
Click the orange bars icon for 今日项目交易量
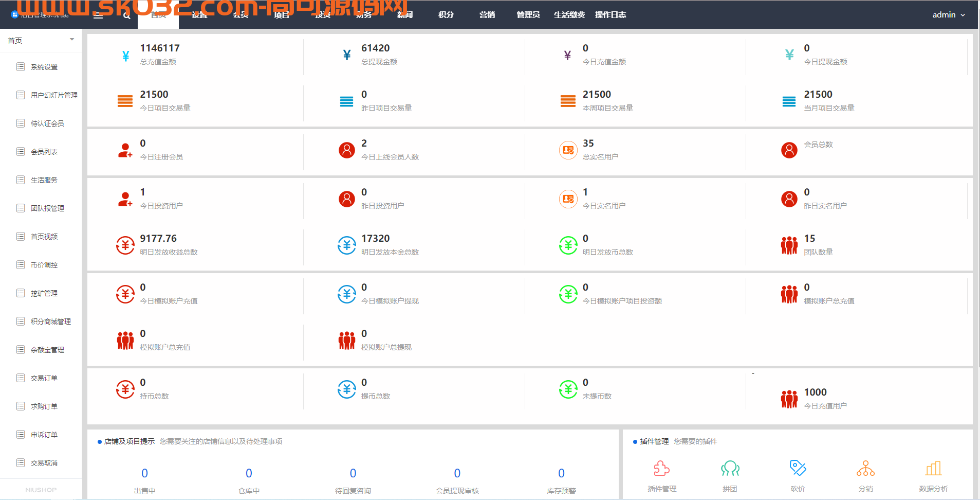point(125,101)
